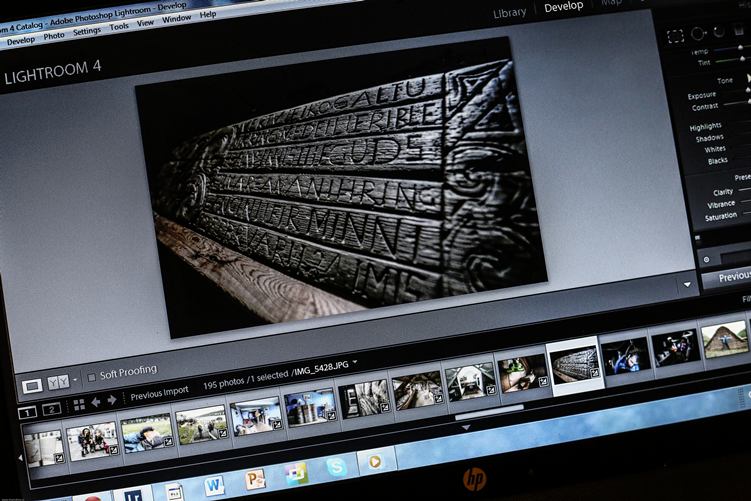
Task: Click the Temp slider handle
Action: 740,47
